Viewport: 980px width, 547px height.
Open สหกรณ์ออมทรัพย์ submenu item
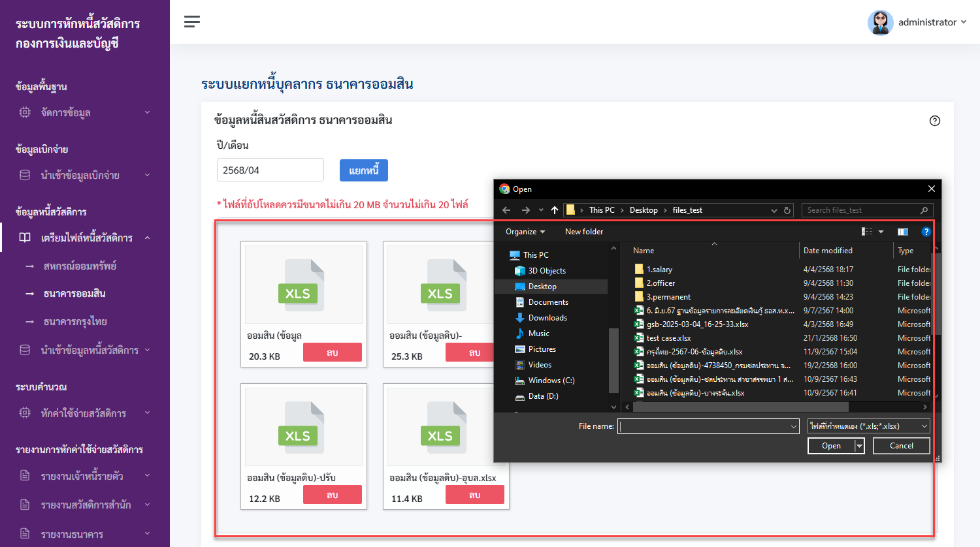(x=80, y=266)
